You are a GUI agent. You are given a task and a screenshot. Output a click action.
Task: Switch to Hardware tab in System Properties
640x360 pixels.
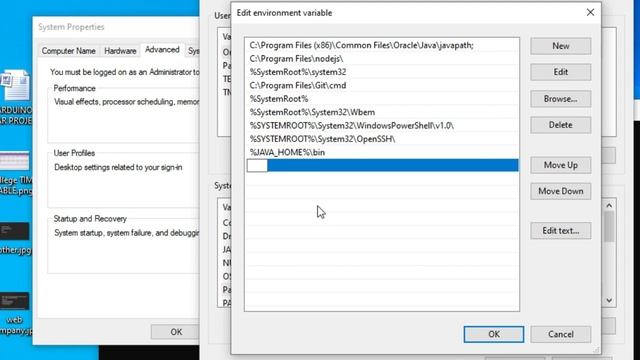coord(120,51)
